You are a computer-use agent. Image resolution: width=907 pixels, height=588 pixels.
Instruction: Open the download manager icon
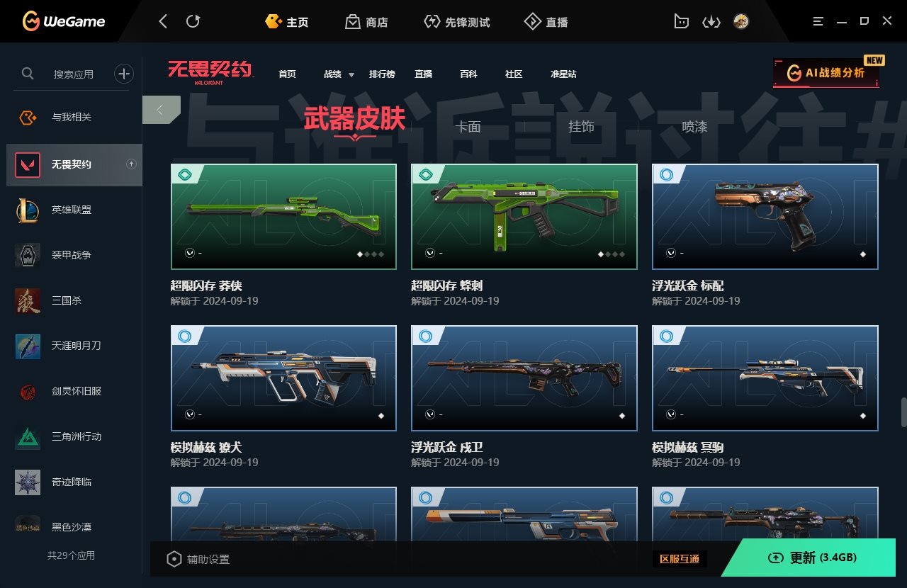click(x=711, y=22)
